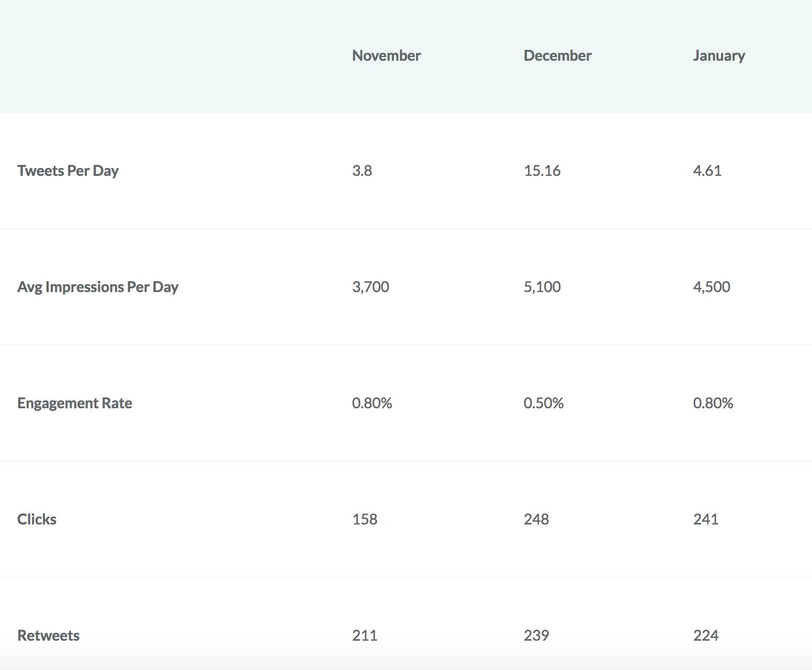The image size is (812, 670).
Task: Click January clicks value 241
Action: (x=706, y=519)
